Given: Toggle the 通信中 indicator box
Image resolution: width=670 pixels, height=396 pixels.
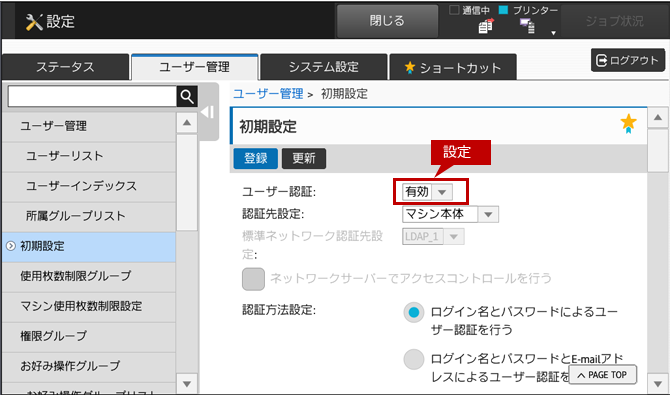Looking at the screenshot, I should tap(454, 10).
